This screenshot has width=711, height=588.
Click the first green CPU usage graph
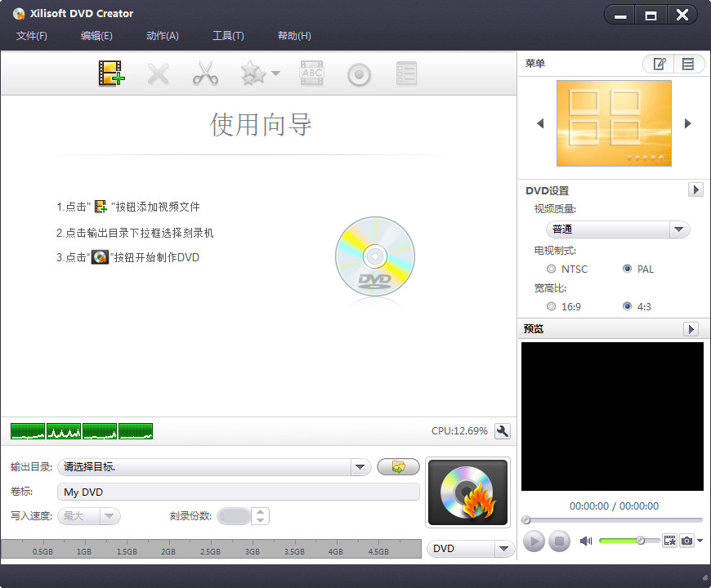point(28,431)
